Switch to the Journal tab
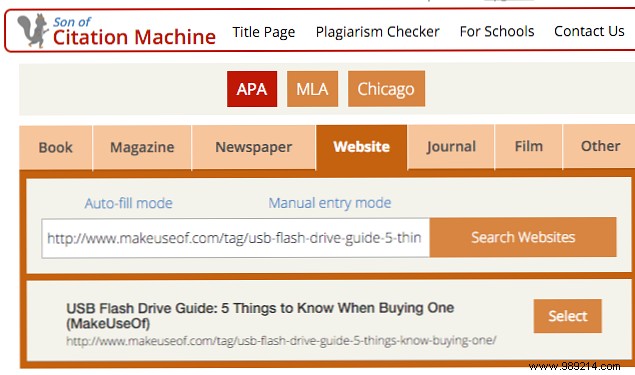Screen dimensions: 635x375 click(x=451, y=147)
